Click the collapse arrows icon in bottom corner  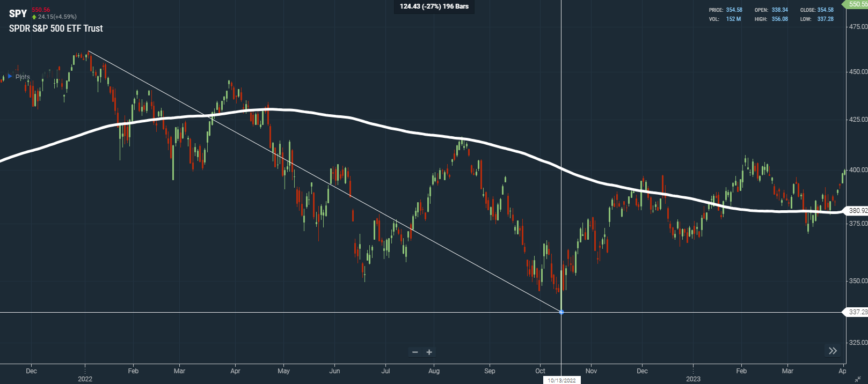858,379
